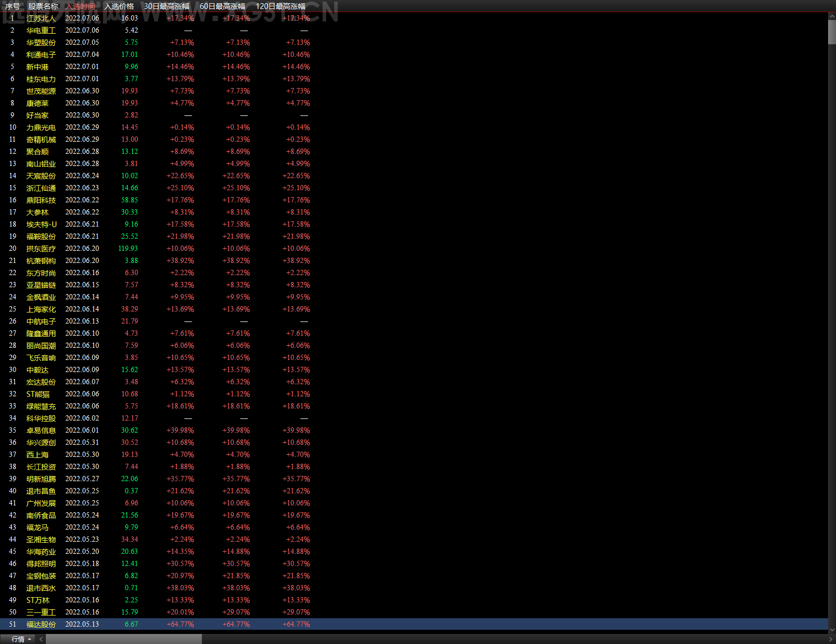The image size is (836, 644).
Task: Select stock 金枫酒业
Action: pyautogui.click(x=41, y=297)
